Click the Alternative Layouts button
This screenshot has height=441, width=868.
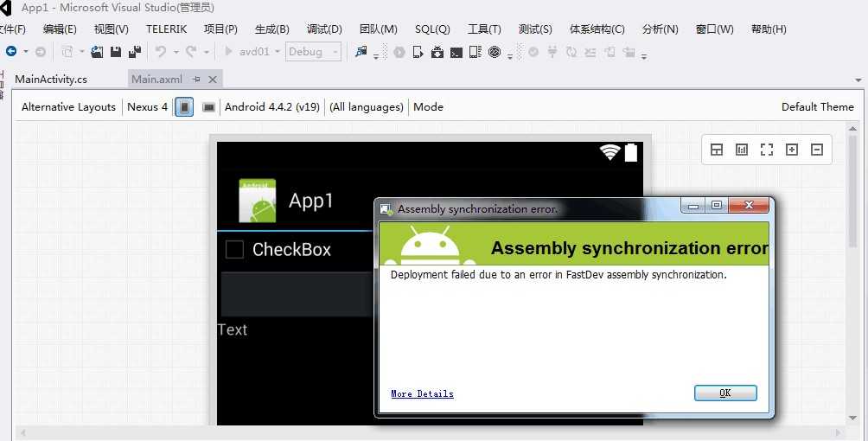pyautogui.click(x=68, y=107)
